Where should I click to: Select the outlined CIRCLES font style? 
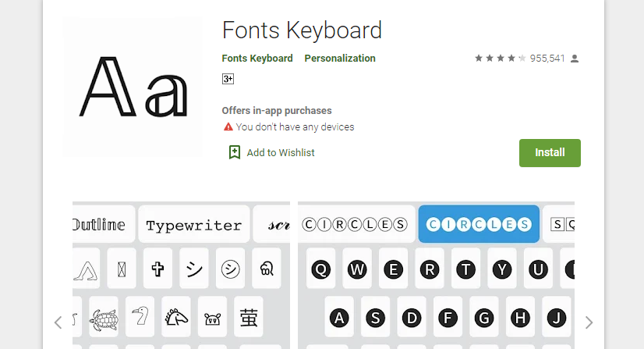(356, 224)
